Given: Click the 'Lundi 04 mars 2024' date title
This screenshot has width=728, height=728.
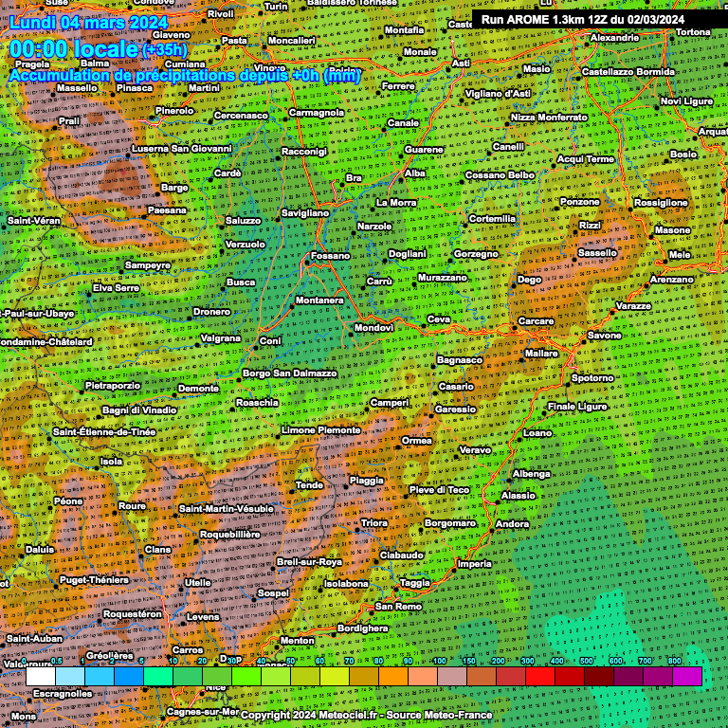Looking at the screenshot, I should coord(88,22).
